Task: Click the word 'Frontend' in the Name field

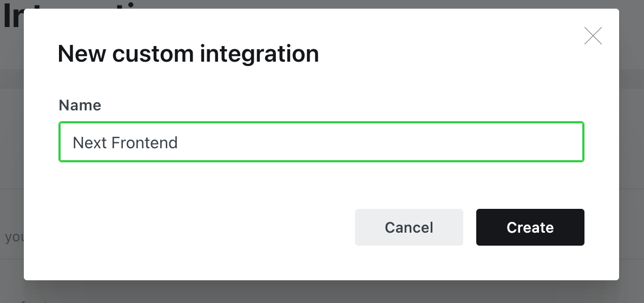Action: [144, 142]
